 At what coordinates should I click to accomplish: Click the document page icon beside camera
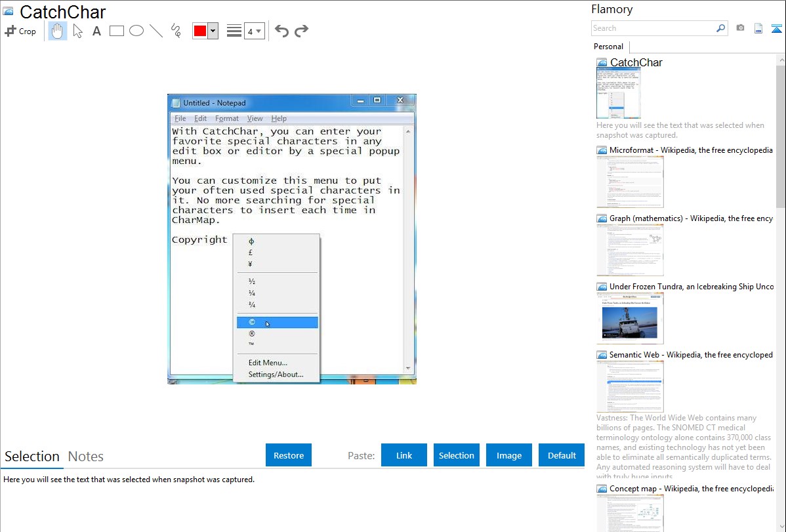(758, 28)
